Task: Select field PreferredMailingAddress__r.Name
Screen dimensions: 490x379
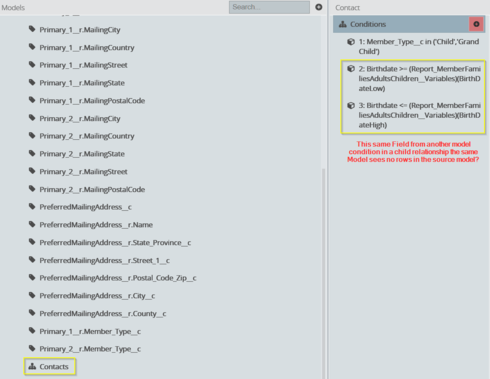Action: (x=96, y=225)
